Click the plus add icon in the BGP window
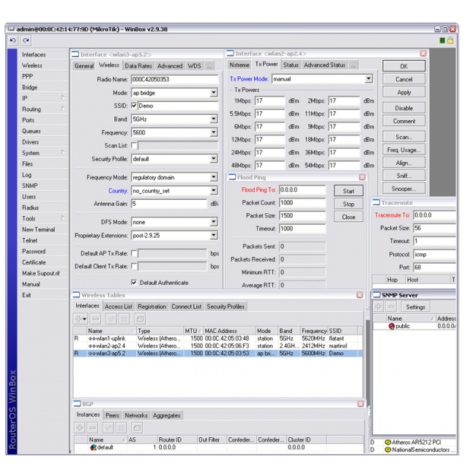The height and width of the screenshot is (476, 476). [x=80, y=428]
